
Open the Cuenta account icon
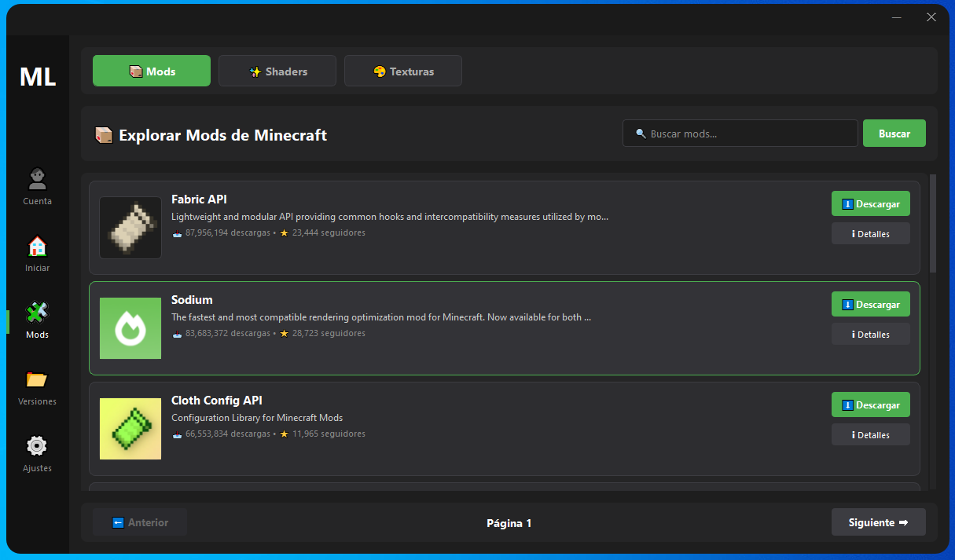37,179
